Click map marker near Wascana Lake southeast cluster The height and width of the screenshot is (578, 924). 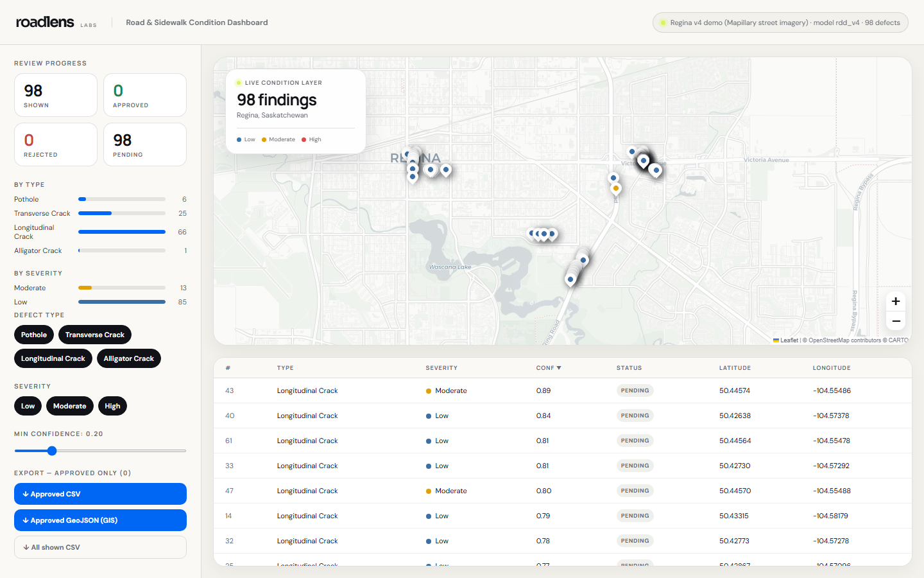[x=570, y=279]
